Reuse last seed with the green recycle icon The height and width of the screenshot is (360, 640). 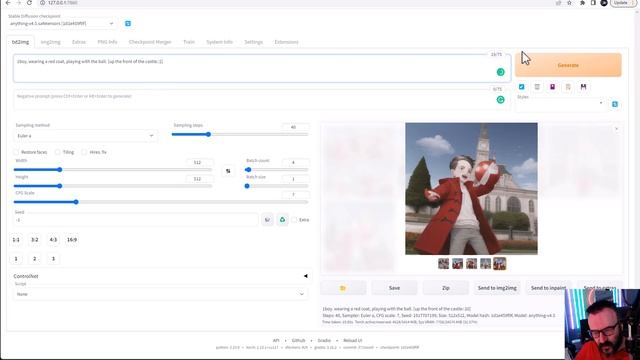click(282, 220)
